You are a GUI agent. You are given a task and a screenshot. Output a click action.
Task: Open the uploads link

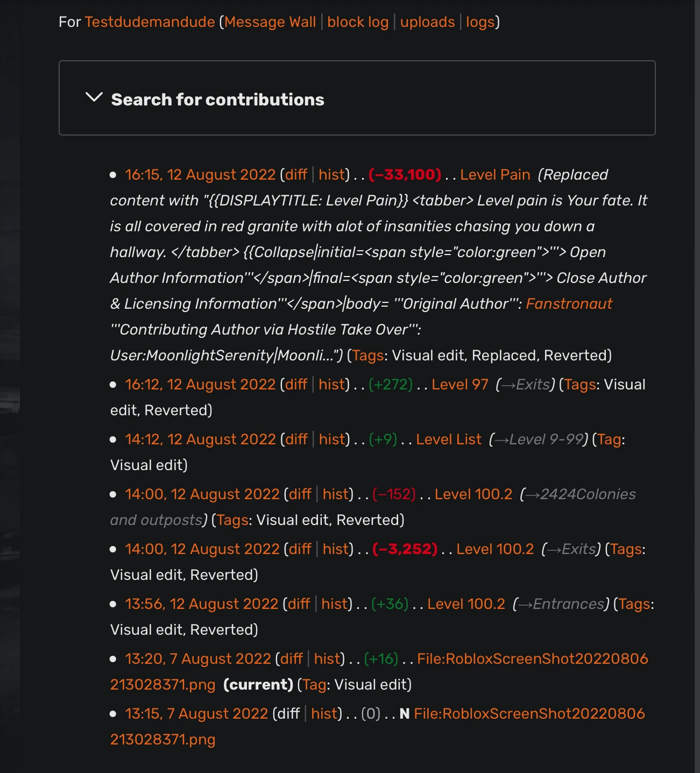[427, 22]
